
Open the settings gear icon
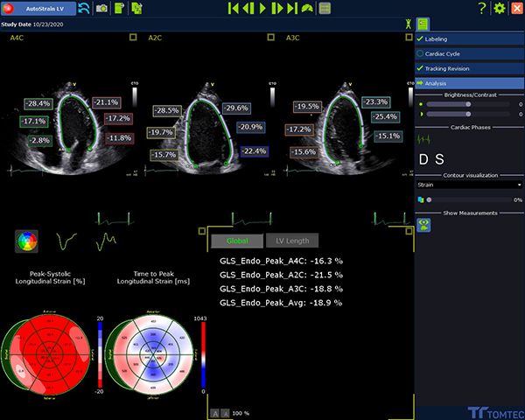pos(500,8)
